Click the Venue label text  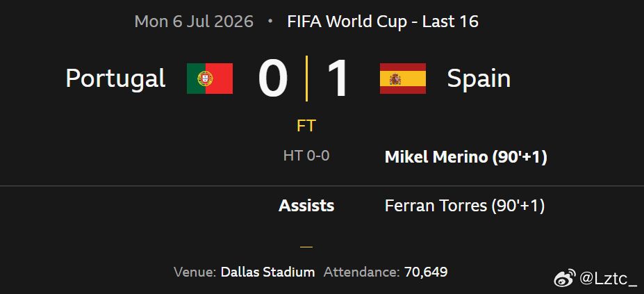click(x=195, y=272)
